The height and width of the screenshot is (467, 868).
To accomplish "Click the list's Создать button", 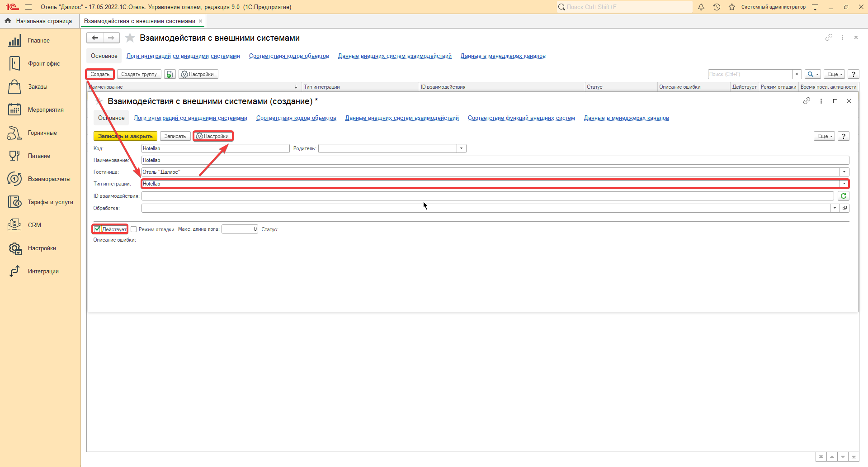I will [100, 74].
